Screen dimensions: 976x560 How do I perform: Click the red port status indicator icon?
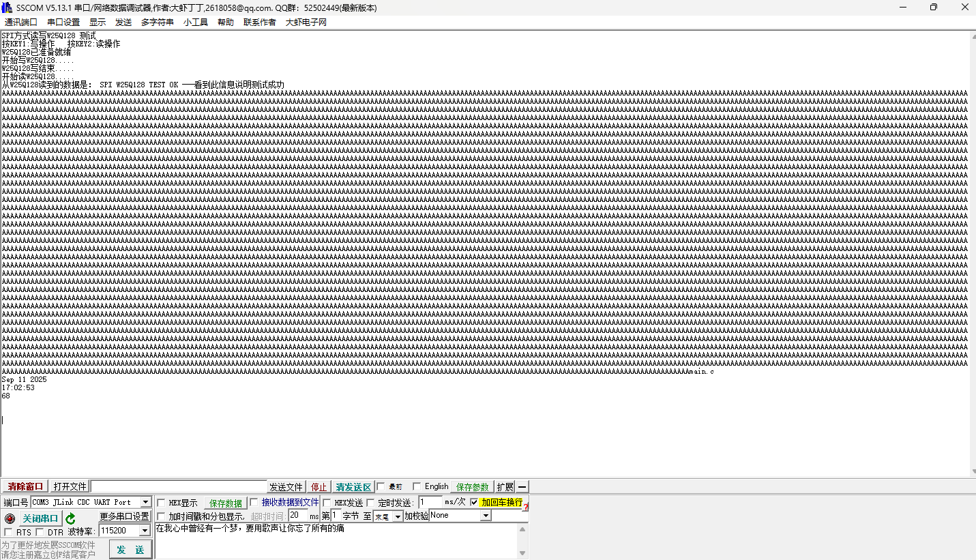coord(10,518)
